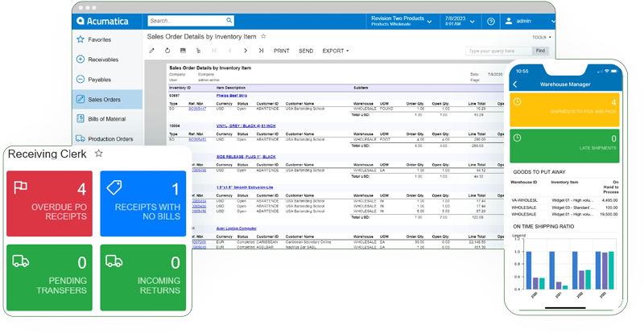Open VINYL, GREY / BLACK item link
Viewport: 644px width, 333px height.
[x=246, y=126]
